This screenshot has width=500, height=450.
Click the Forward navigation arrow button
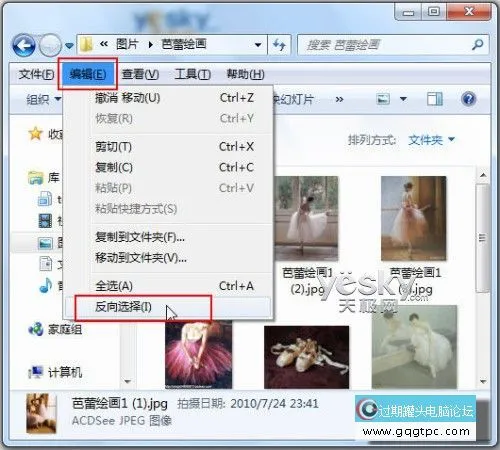(50, 46)
